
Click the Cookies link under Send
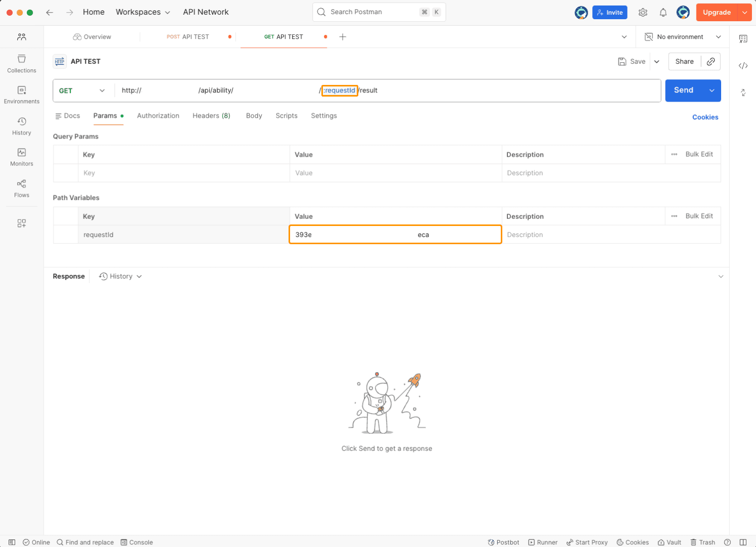pos(705,117)
